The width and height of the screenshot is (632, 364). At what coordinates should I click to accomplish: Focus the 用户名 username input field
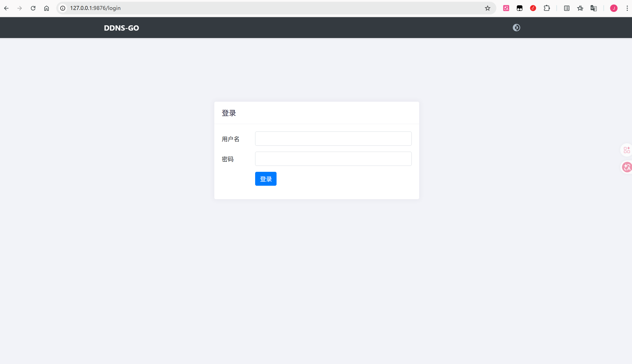[333, 138]
